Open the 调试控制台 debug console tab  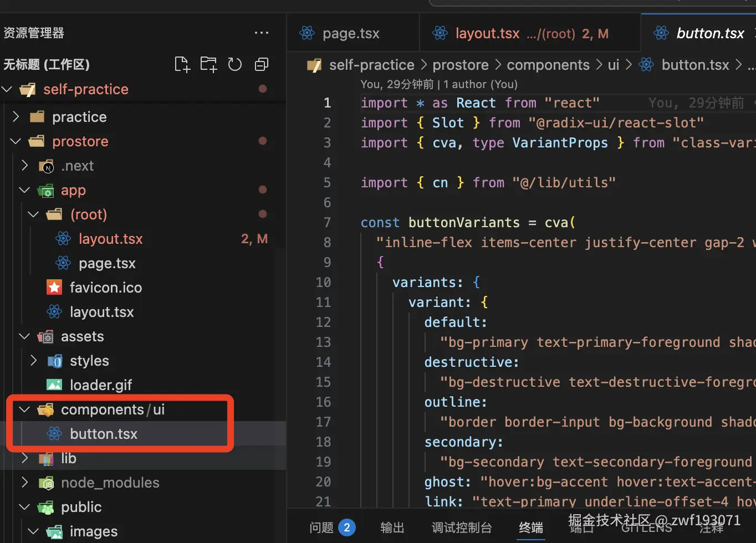pos(462,527)
